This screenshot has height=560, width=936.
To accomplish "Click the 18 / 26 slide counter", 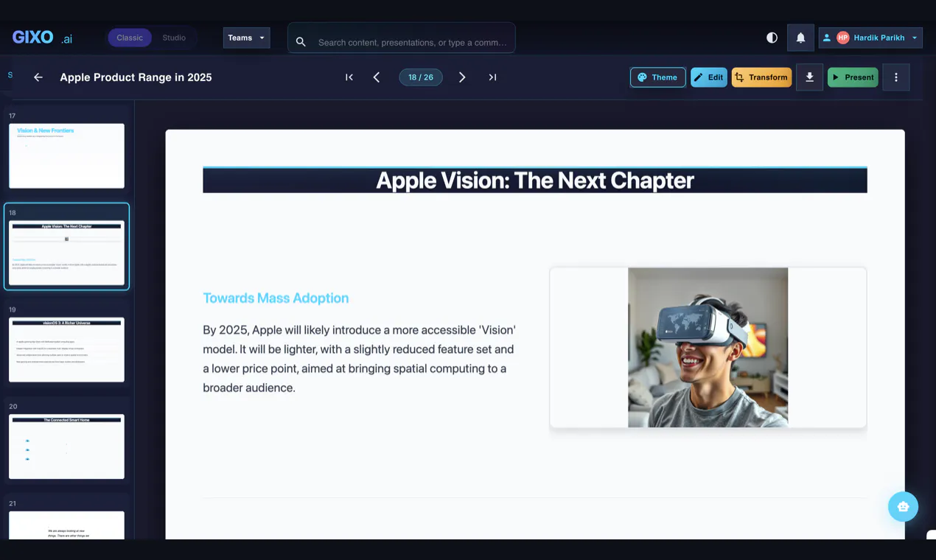I will tap(421, 77).
